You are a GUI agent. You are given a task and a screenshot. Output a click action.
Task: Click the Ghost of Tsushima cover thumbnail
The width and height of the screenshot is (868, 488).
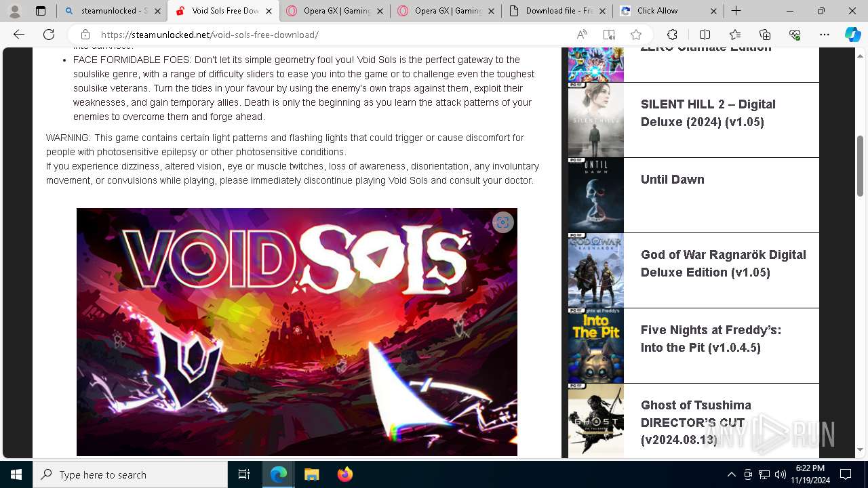pyautogui.click(x=595, y=421)
